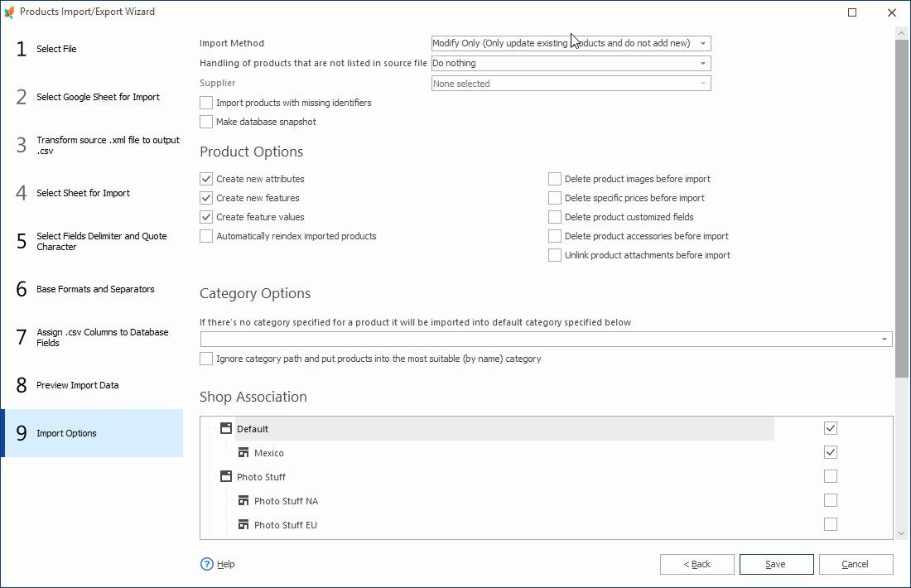911x588 pixels.
Task: Check the Photo Stuff EU checkbox
Action: pyautogui.click(x=831, y=525)
